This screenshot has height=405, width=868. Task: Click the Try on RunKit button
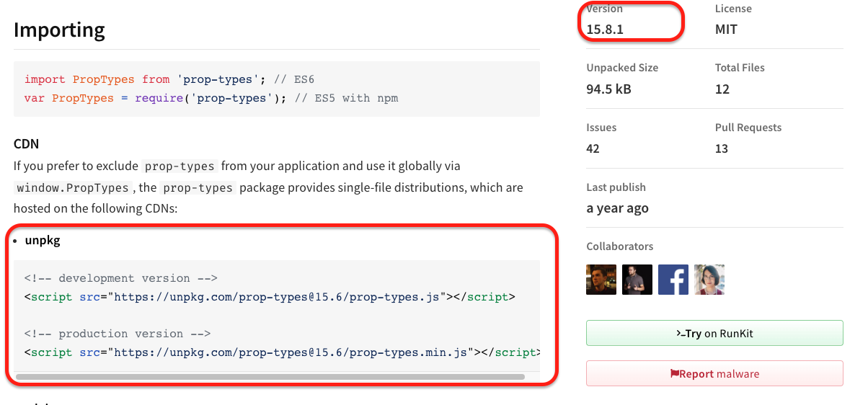[x=714, y=334]
